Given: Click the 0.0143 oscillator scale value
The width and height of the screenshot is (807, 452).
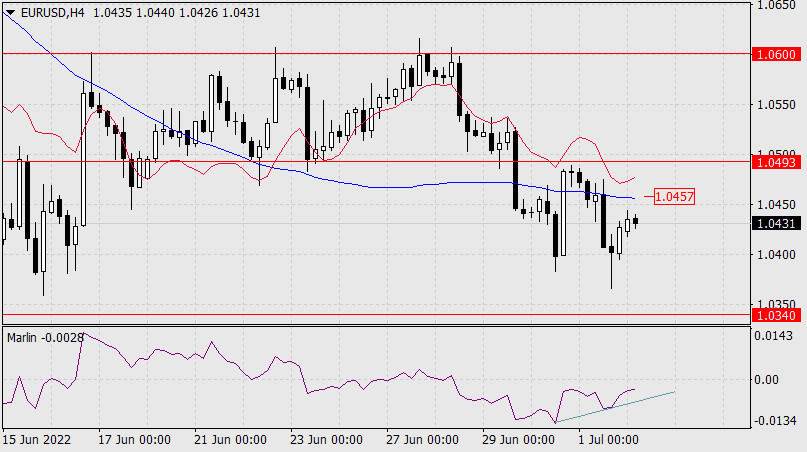Looking at the screenshot, I should pyautogui.click(x=774, y=336).
